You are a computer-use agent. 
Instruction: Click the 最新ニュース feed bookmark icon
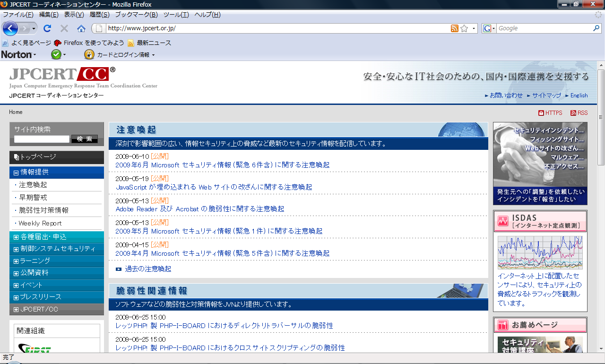click(130, 43)
